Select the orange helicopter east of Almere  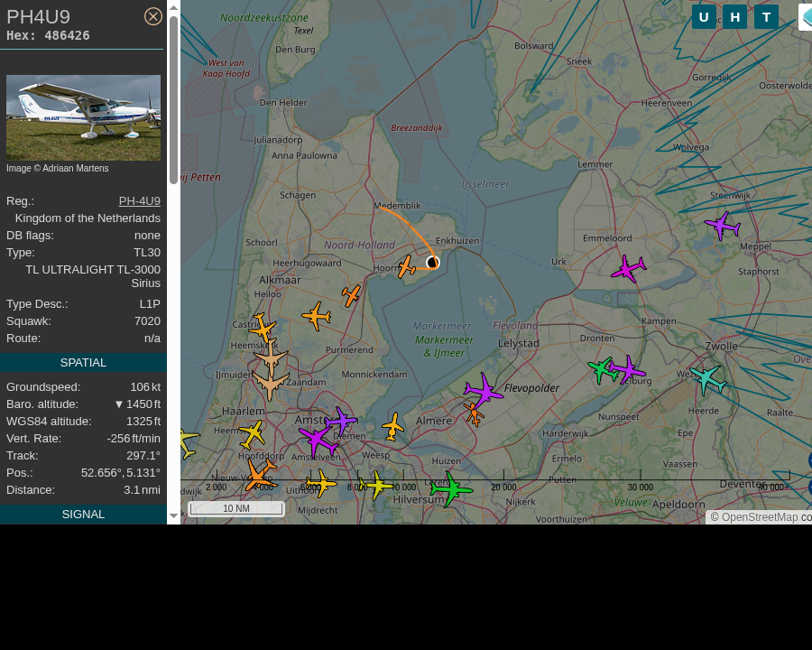pyautogui.click(x=474, y=414)
